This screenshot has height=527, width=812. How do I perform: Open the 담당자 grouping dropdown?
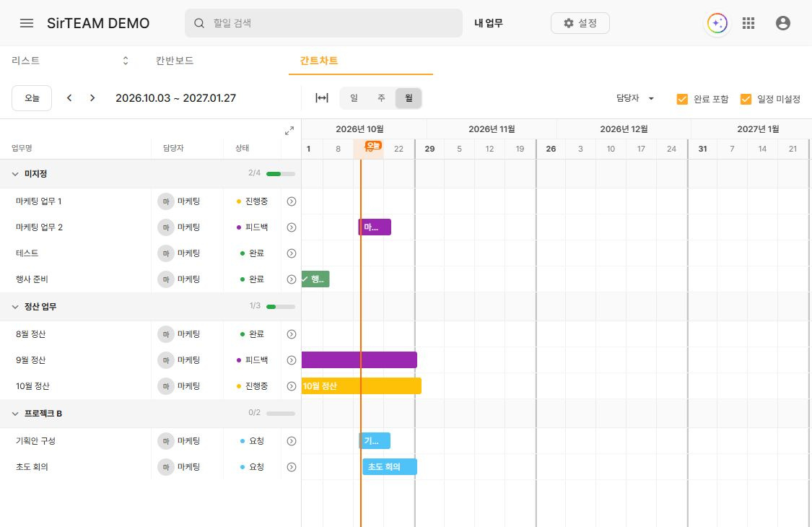(635, 98)
